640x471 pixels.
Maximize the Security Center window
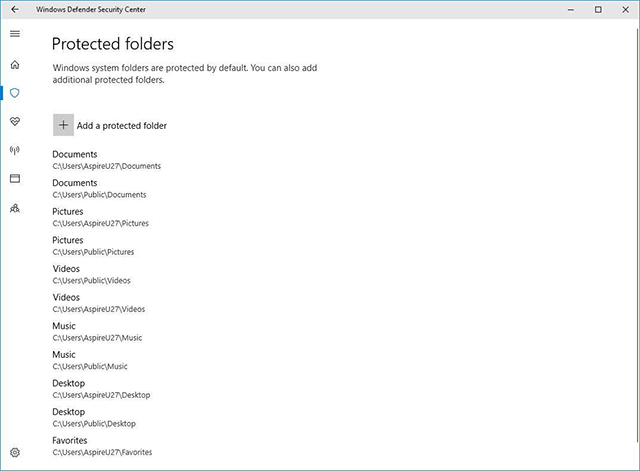coord(598,9)
